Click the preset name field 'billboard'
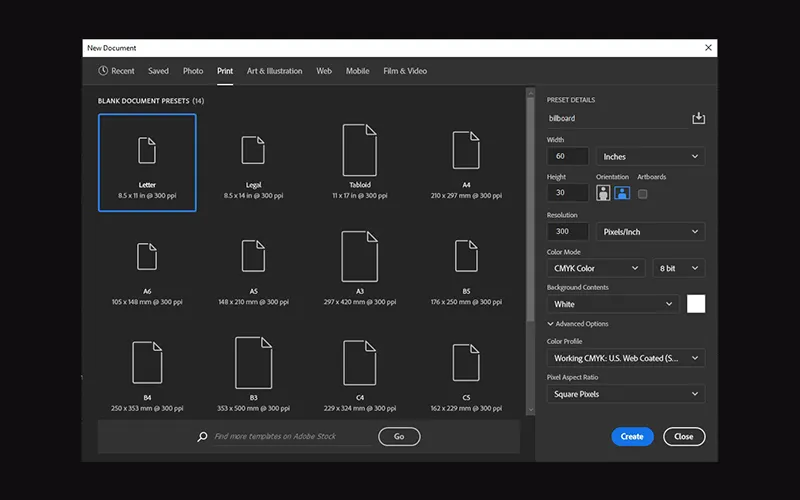800x500 pixels. (617, 118)
